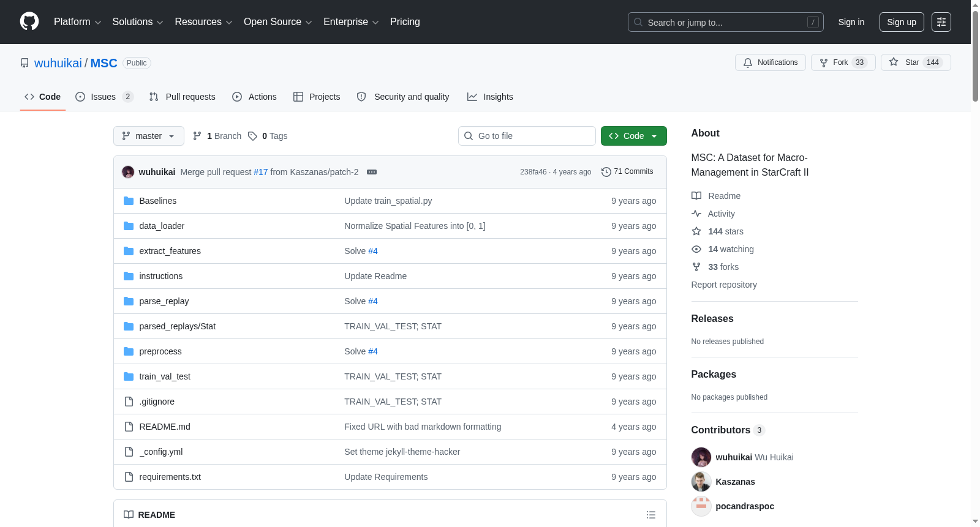
Task: Click the eye icon beside watching
Action: (x=696, y=249)
